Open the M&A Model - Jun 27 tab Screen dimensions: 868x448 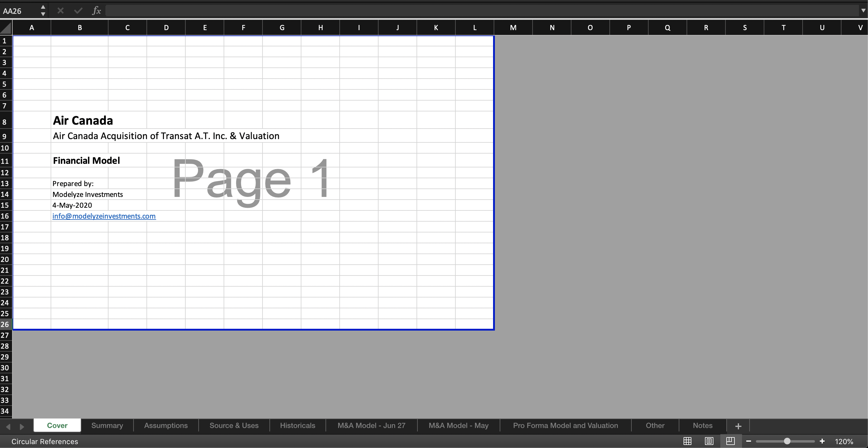pyautogui.click(x=371, y=425)
